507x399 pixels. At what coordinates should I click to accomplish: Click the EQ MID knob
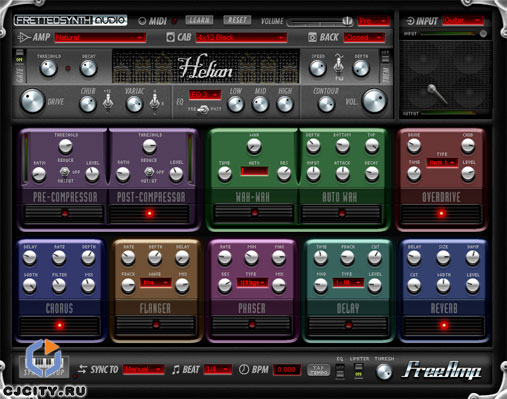click(x=260, y=104)
